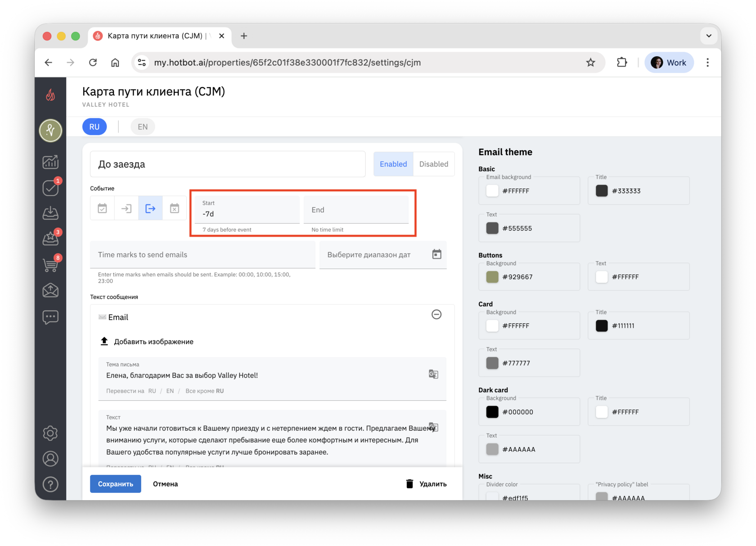The height and width of the screenshot is (546, 756).
Task: Open the browser tab search dropdown arrow
Action: (x=709, y=36)
